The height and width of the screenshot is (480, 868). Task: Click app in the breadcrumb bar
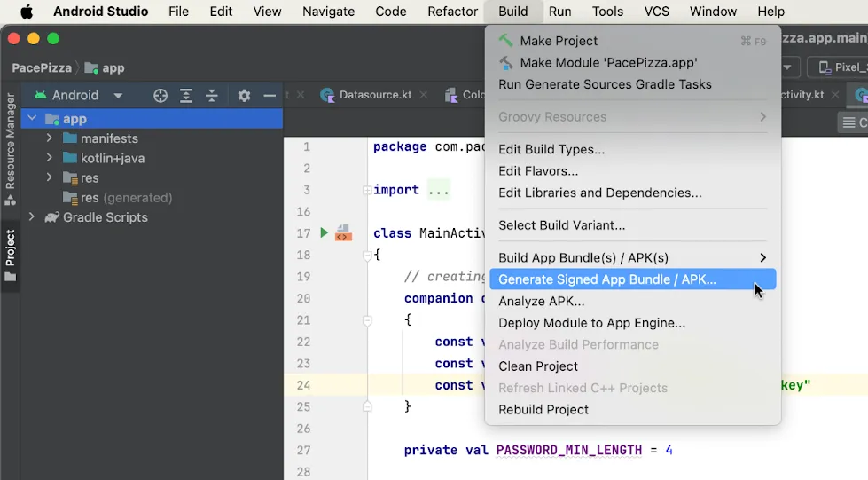click(113, 67)
